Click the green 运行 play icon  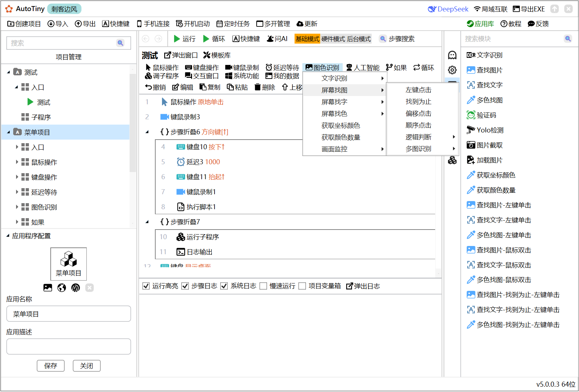click(x=177, y=39)
